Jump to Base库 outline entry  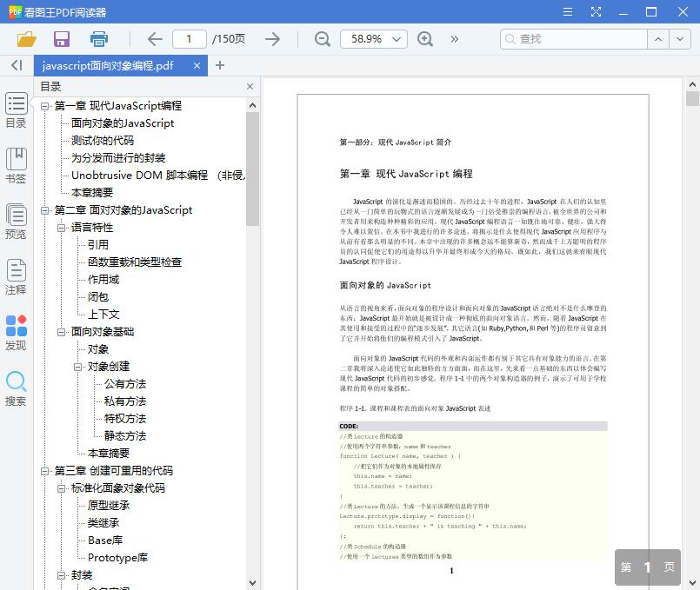tap(105, 540)
